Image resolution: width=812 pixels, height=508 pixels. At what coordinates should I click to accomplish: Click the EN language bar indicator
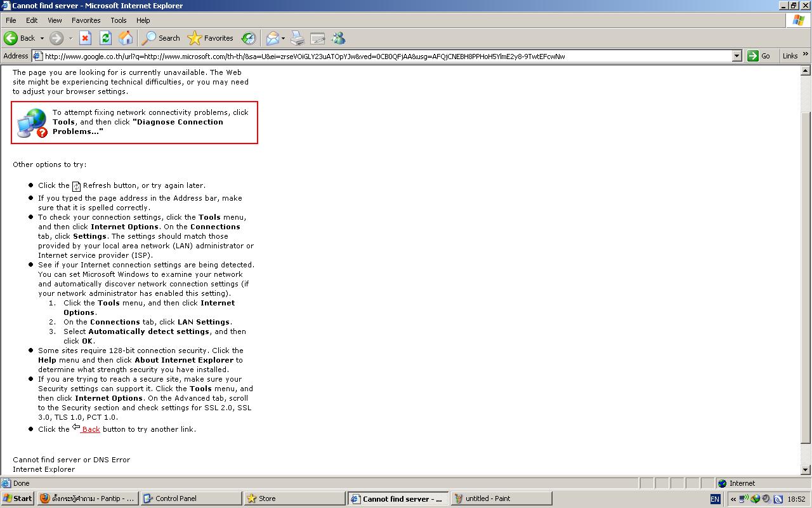[x=715, y=499]
